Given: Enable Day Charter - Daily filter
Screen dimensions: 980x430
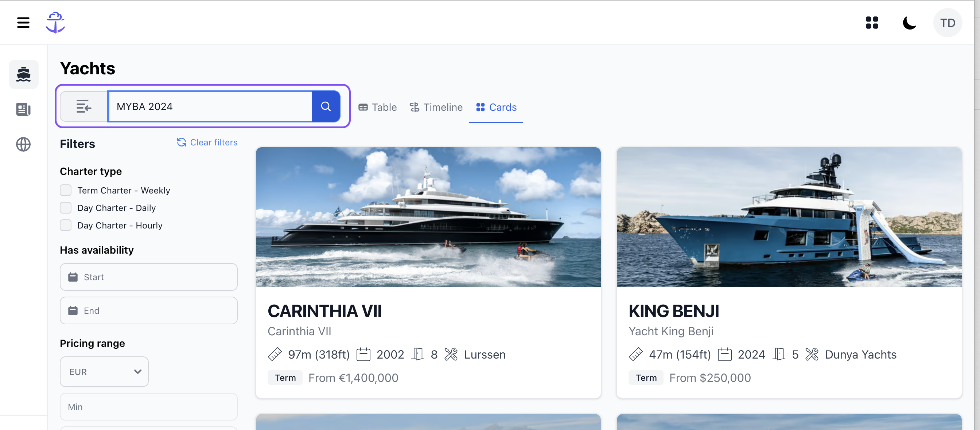Looking at the screenshot, I should click(x=66, y=208).
